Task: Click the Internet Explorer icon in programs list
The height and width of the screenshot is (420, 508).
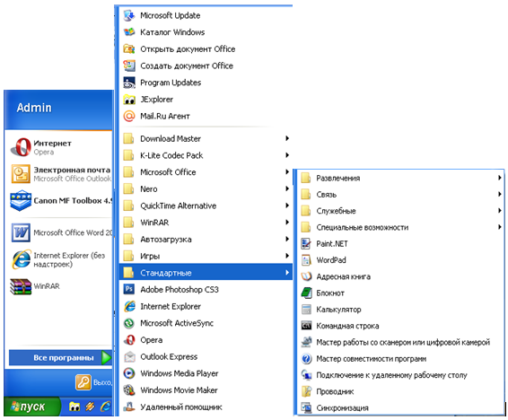Action: [x=129, y=306]
